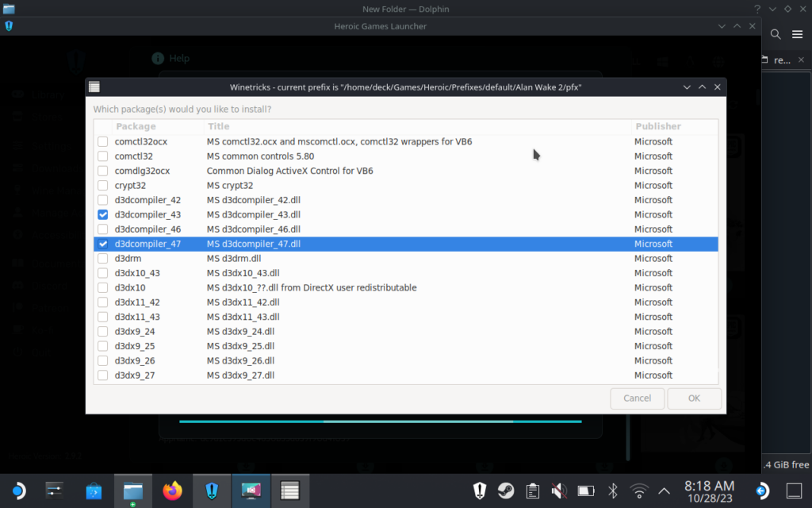Viewport: 812px width, 508px height.
Task: Tick the d3dx11_42 checkbox
Action: click(x=102, y=302)
